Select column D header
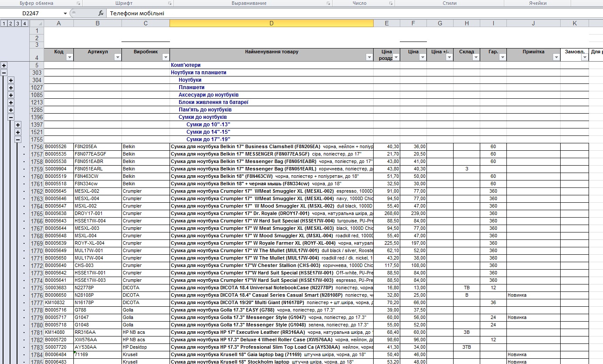Screen dimensions: 603x364 (271, 23)
